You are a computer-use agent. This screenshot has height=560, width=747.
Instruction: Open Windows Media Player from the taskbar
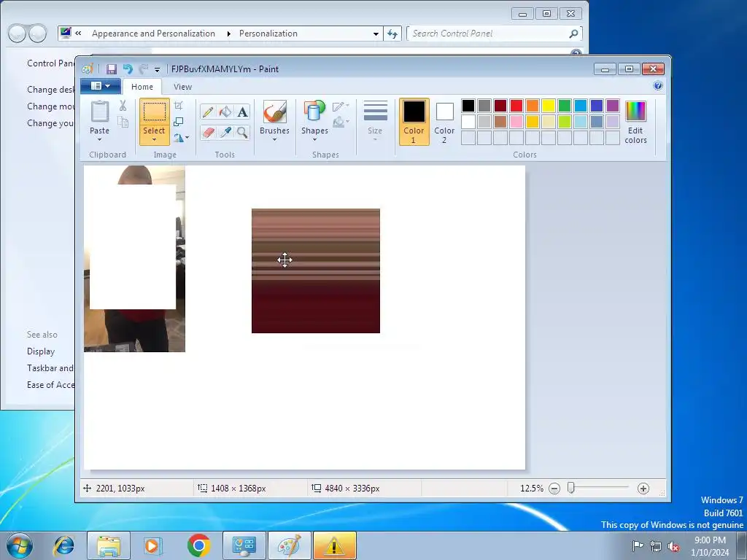coord(153,545)
